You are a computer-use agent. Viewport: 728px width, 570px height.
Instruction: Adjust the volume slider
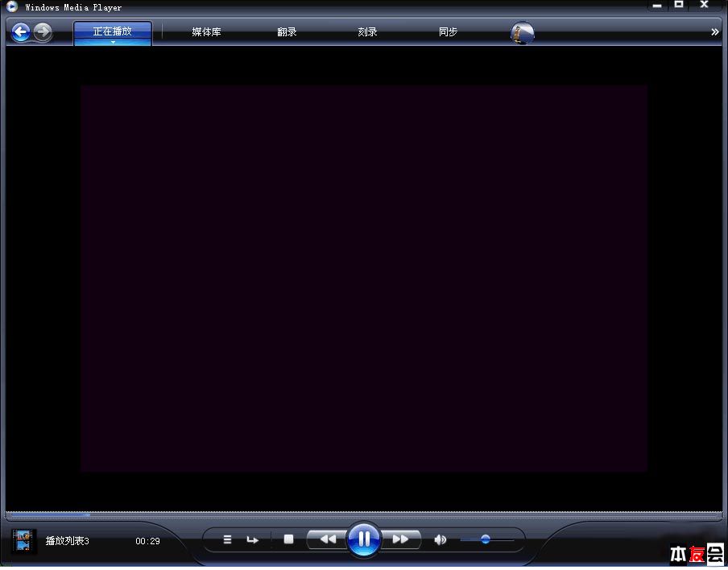(485, 539)
